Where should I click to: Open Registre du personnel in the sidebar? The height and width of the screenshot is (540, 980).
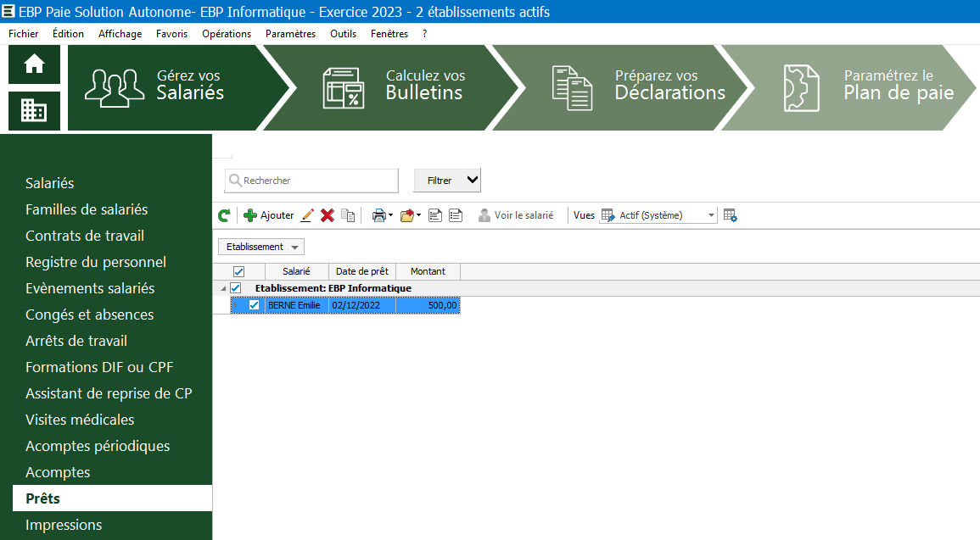pos(96,262)
